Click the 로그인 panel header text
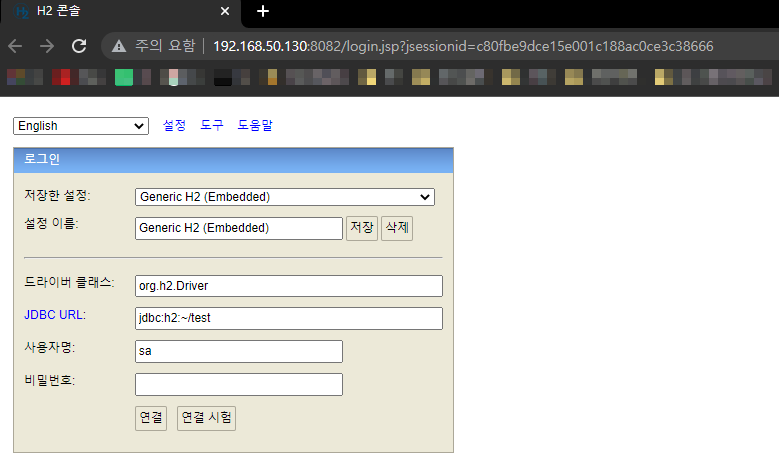779x460 pixels. [x=42, y=159]
